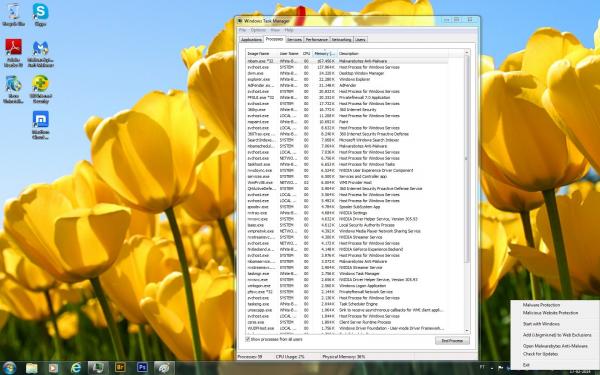The height and width of the screenshot is (375, 600).
Task: Choose Open Malwarebytes Anti-Malware menu entry
Action: click(555, 346)
